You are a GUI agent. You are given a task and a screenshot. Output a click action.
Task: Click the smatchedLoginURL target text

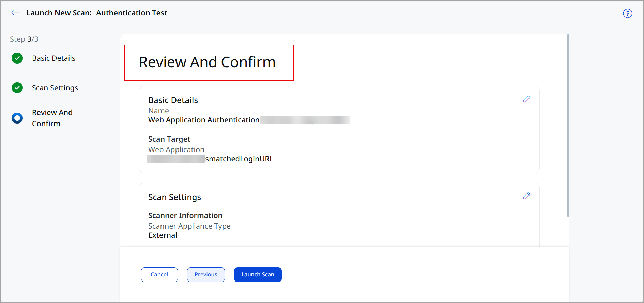[239, 159]
